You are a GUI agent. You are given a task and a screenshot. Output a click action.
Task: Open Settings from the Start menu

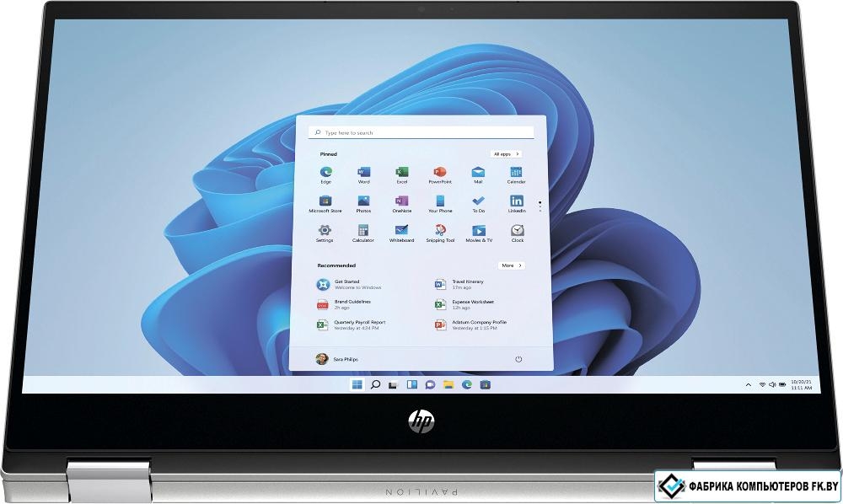tap(325, 233)
